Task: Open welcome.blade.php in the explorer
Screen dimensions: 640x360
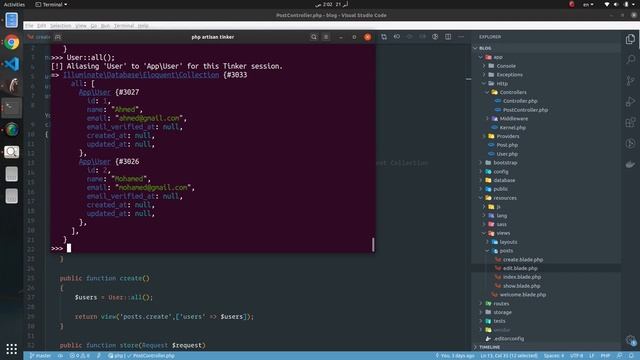Action: (x=522, y=295)
